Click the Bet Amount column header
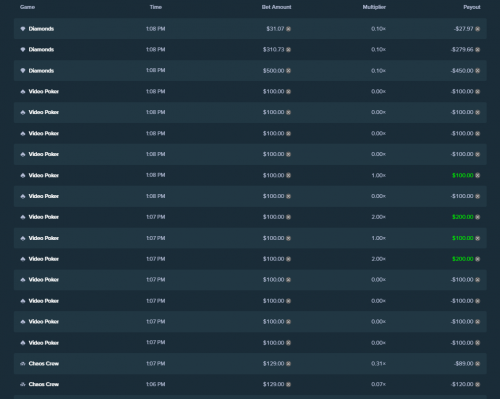The height and width of the screenshot is (399, 500). pyautogui.click(x=276, y=7)
